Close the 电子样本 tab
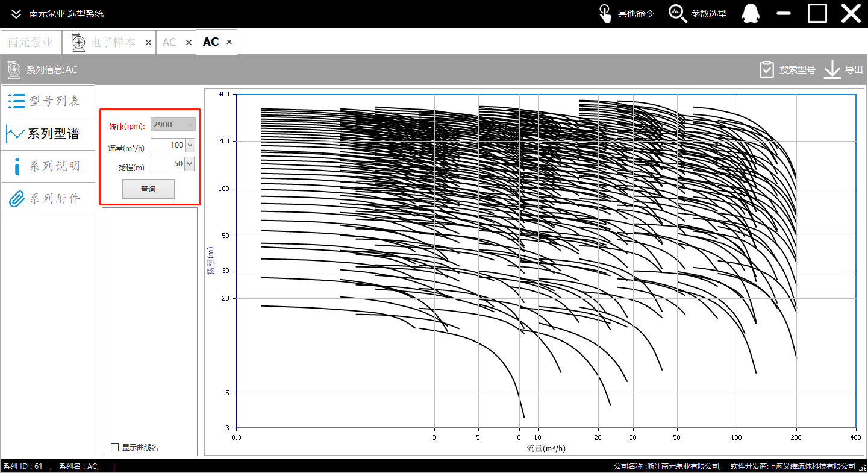868x473 pixels. click(x=148, y=42)
